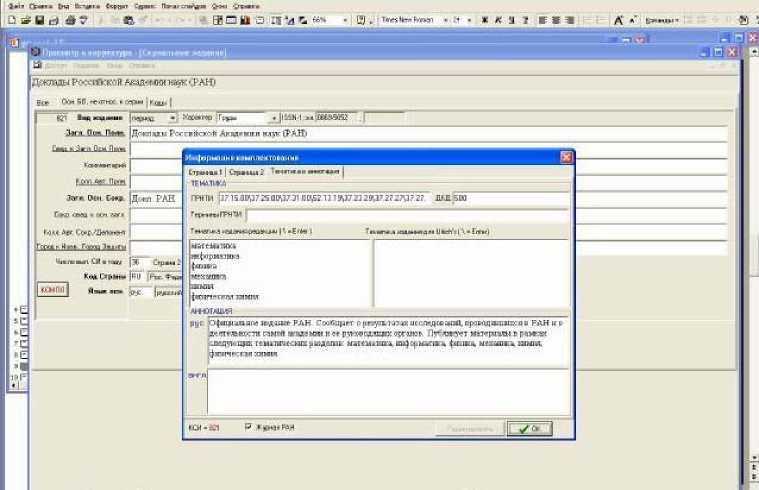Open a file using the folder icon
Viewport: 759px width, 490px height.
pos(26,20)
